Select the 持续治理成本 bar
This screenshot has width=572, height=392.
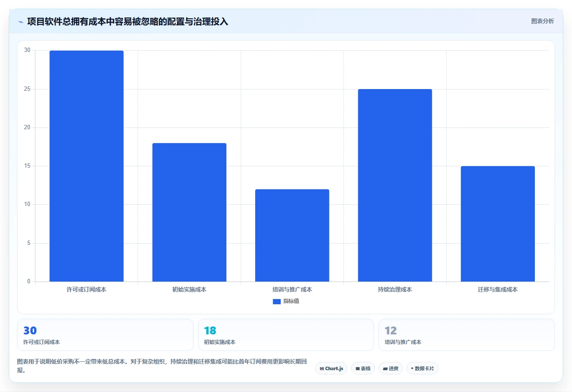point(395,185)
